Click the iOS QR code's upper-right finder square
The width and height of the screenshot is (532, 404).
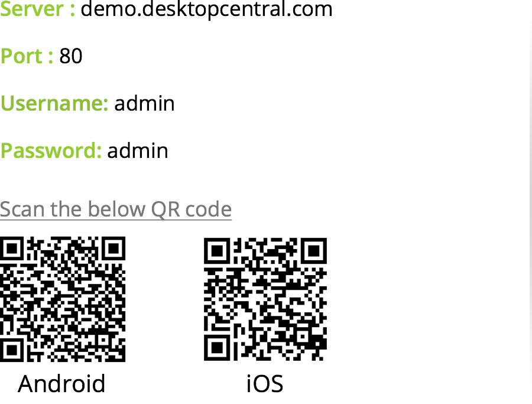pos(314,251)
